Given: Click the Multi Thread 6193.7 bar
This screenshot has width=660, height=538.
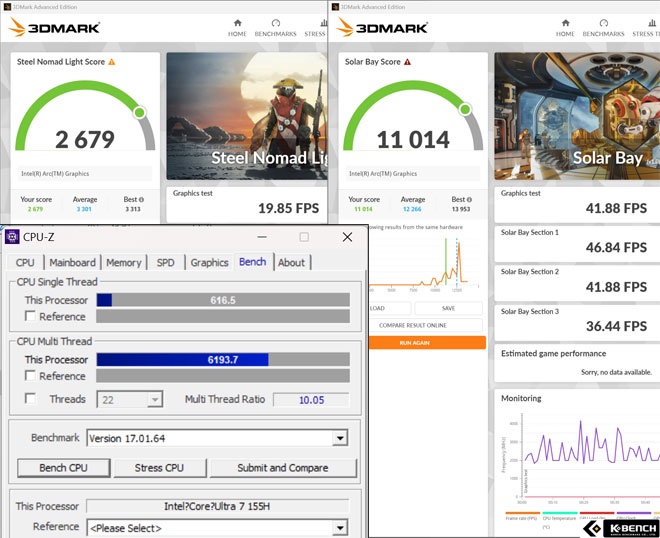Looking at the screenshot, I should 223,360.
